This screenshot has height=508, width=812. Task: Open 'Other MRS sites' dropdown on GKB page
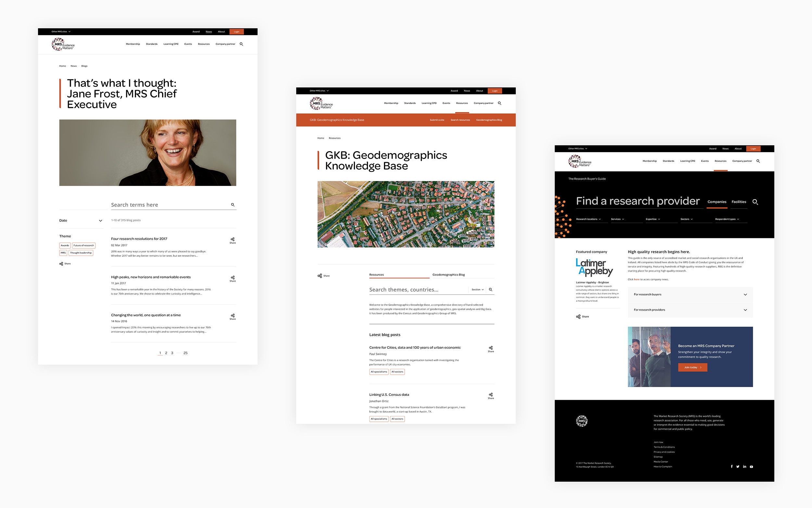pos(319,91)
